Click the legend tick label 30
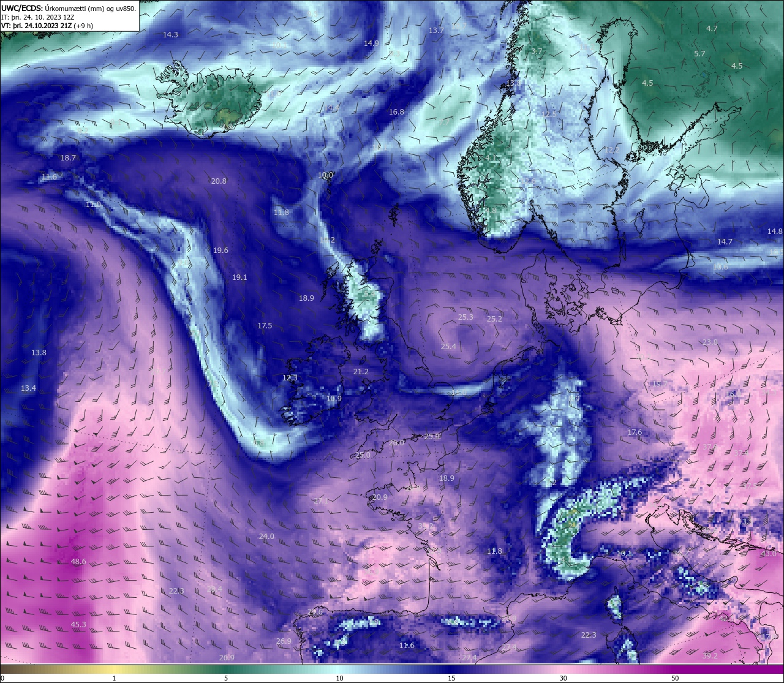The width and height of the screenshot is (784, 683). (x=563, y=678)
